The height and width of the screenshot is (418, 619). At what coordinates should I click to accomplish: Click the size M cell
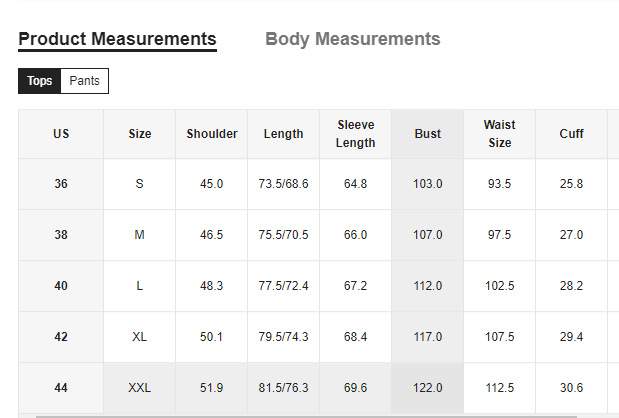pyautogui.click(x=140, y=235)
